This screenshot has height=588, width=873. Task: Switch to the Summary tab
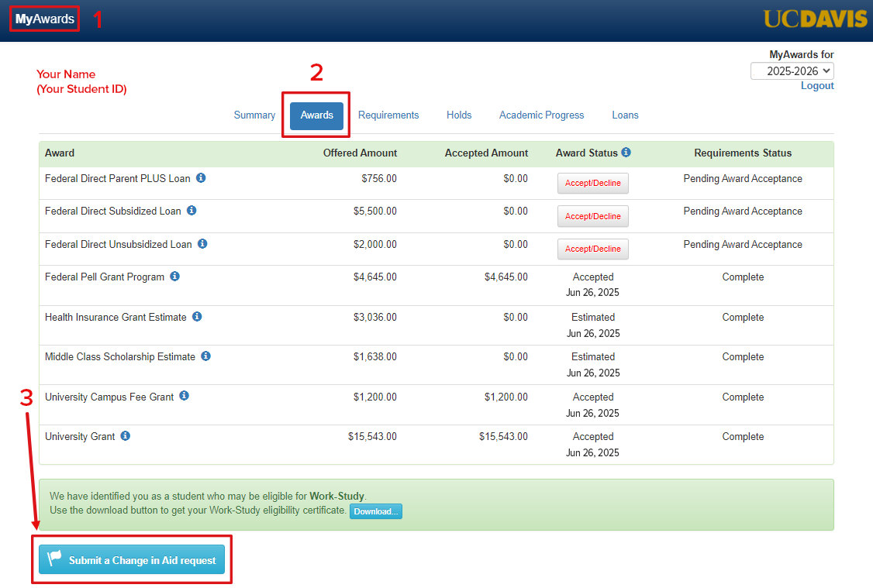[254, 115]
